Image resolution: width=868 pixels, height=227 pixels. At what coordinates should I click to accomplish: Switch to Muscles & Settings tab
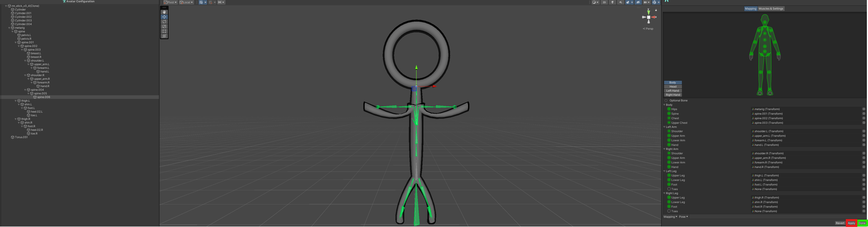tap(771, 9)
